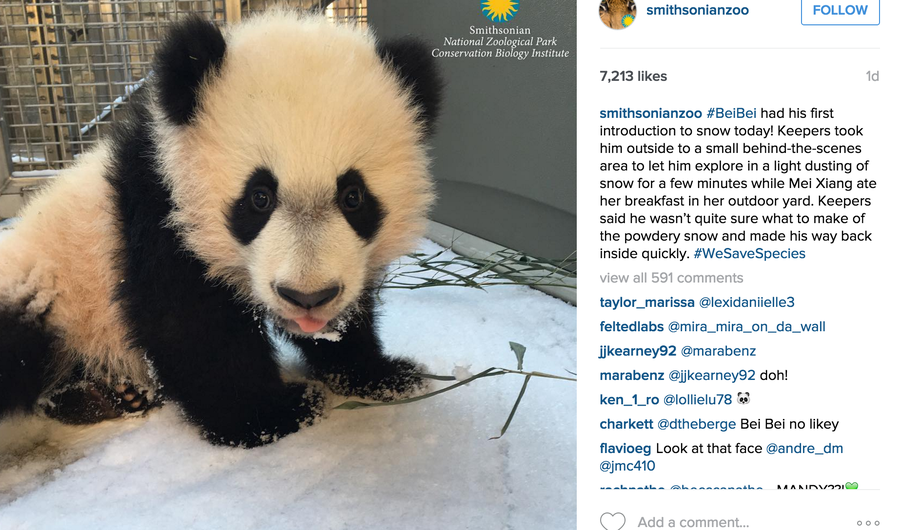Open the #BeiBei hashtag

click(x=731, y=113)
